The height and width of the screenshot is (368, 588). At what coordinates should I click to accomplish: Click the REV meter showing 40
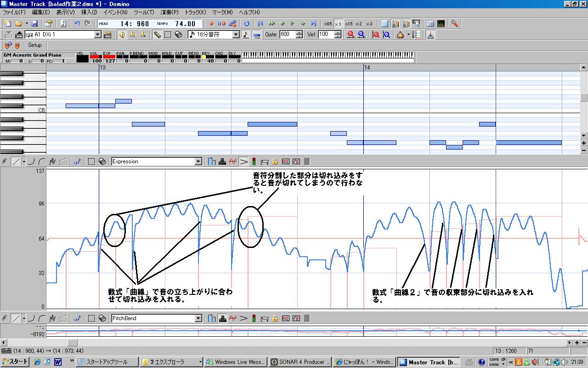tap(208, 57)
